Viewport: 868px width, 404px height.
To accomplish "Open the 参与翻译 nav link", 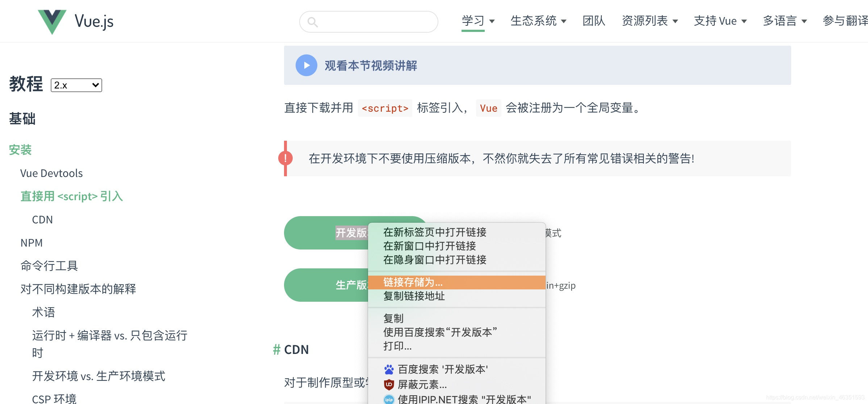I will tap(845, 21).
